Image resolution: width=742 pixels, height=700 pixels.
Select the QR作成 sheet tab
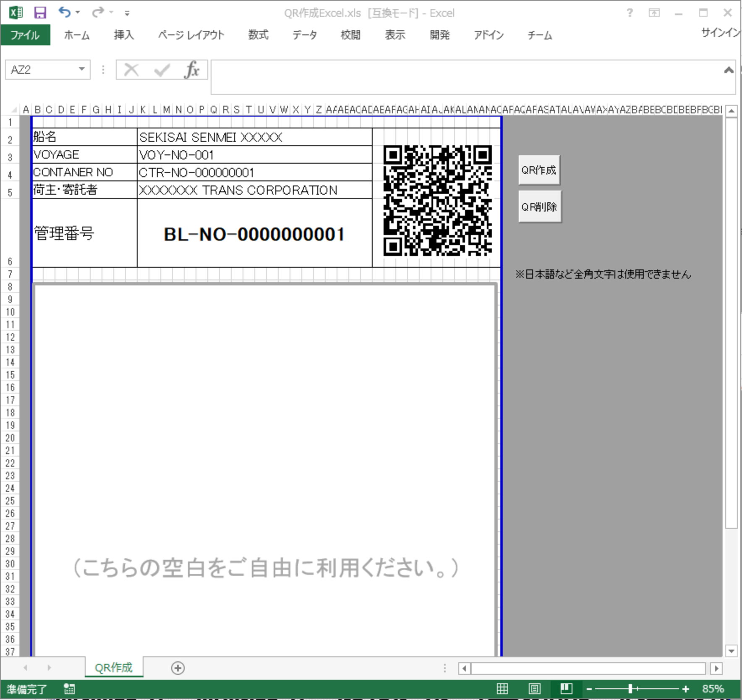tap(114, 668)
